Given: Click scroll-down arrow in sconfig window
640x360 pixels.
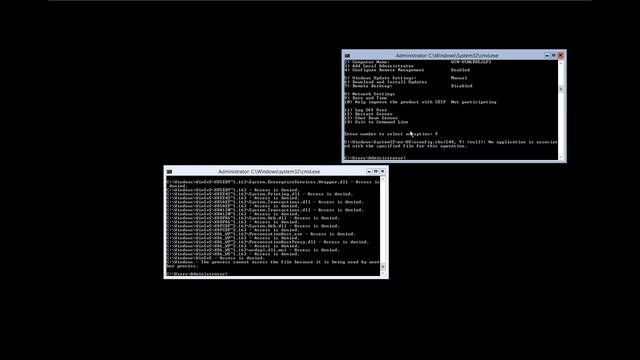Looking at the screenshot, I should (561, 158).
